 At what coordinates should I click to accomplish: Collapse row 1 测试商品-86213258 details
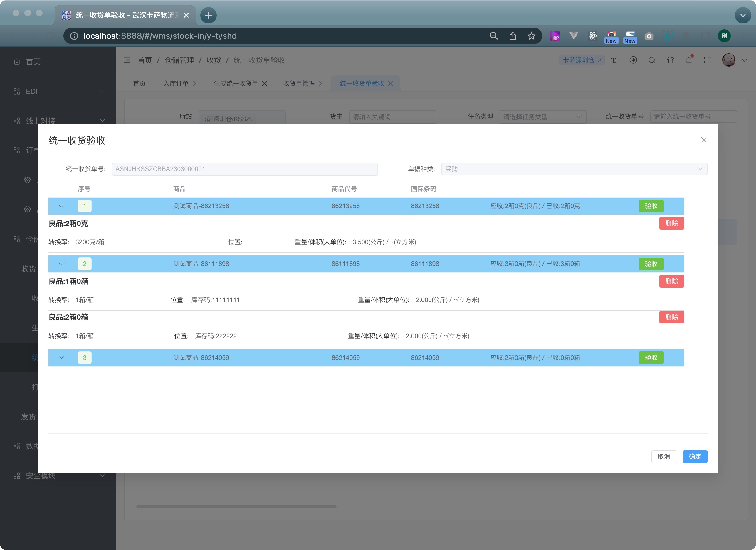click(61, 206)
